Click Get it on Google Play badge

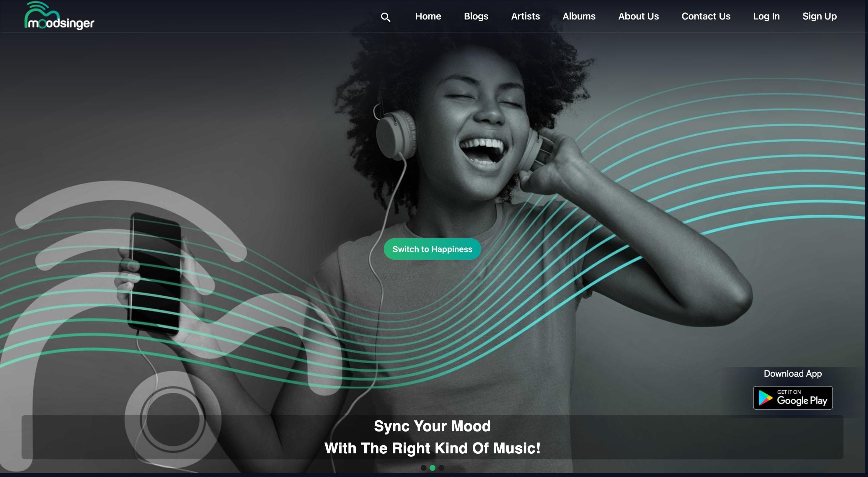[792, 398]
